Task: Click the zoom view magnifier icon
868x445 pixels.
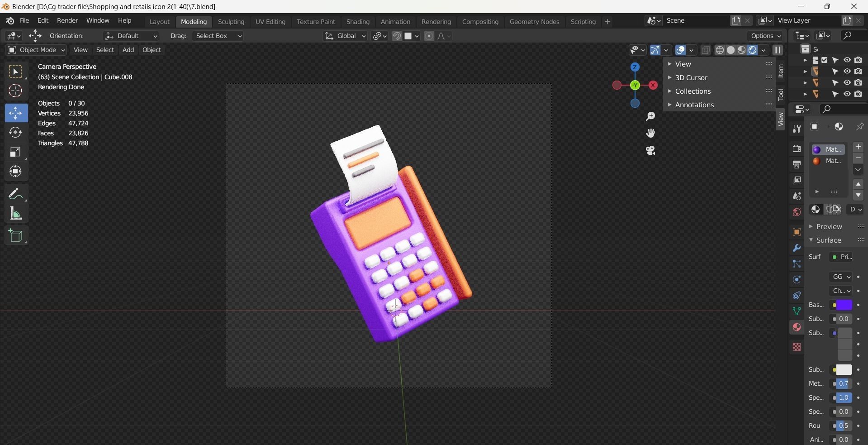Action: [x=650, y=117]
